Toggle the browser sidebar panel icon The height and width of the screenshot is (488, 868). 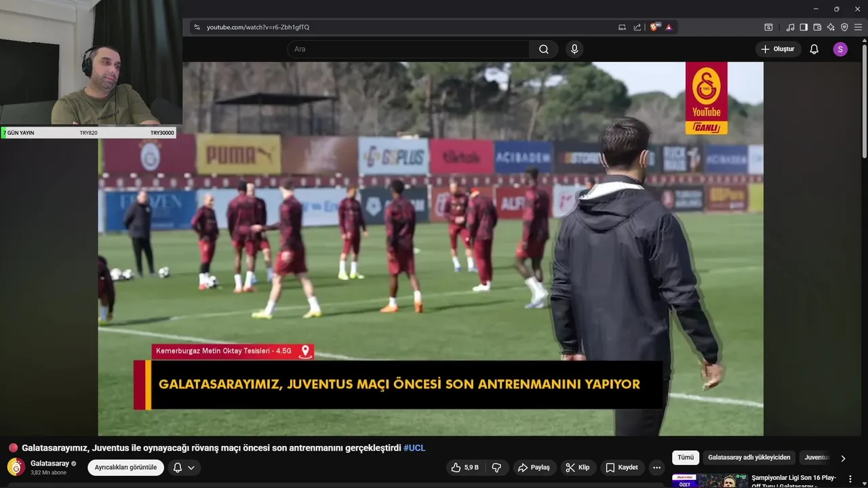click(804, 27)
